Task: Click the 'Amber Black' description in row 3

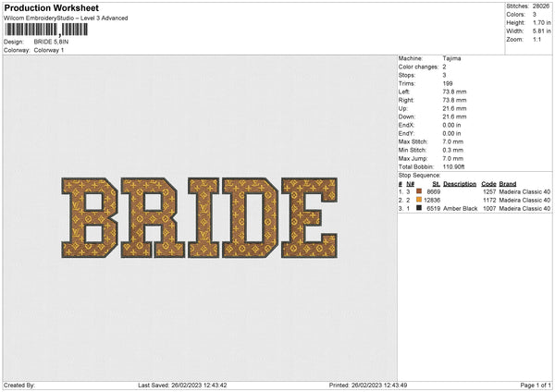Action: [460, 209]
